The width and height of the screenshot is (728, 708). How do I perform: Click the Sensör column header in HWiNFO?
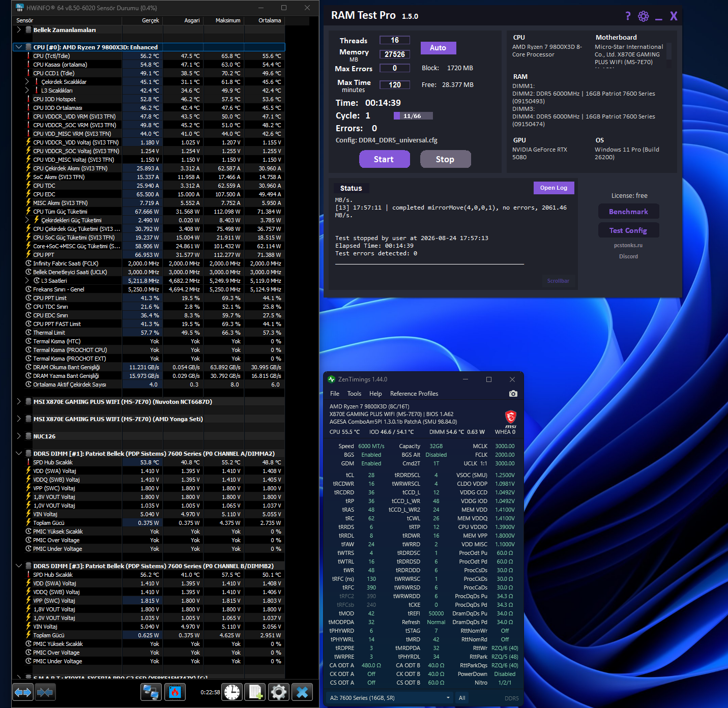pyautogui.click(x=68, y=20)
